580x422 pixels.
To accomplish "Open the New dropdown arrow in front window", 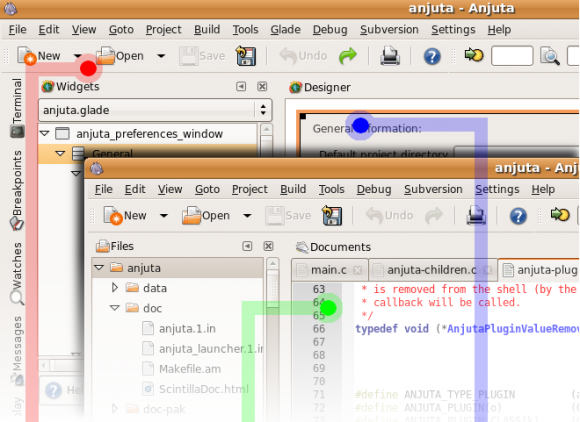I will tap(163, 216).
